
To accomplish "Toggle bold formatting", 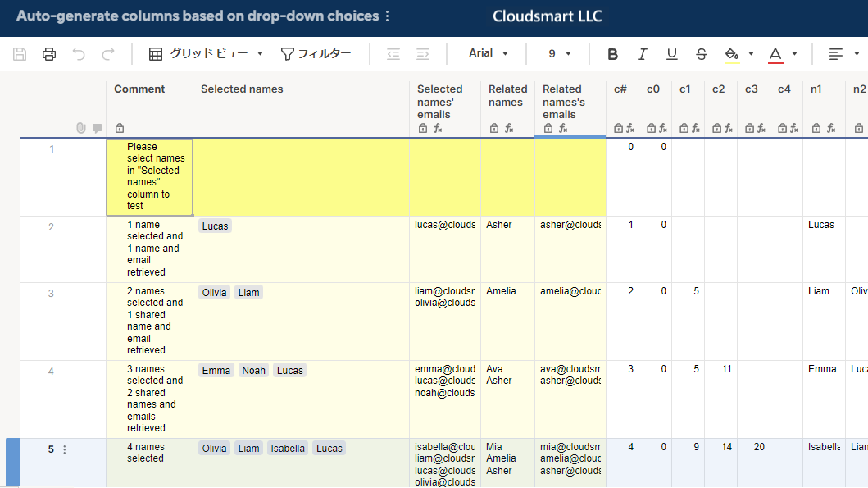I will click(x=612, y=53).
